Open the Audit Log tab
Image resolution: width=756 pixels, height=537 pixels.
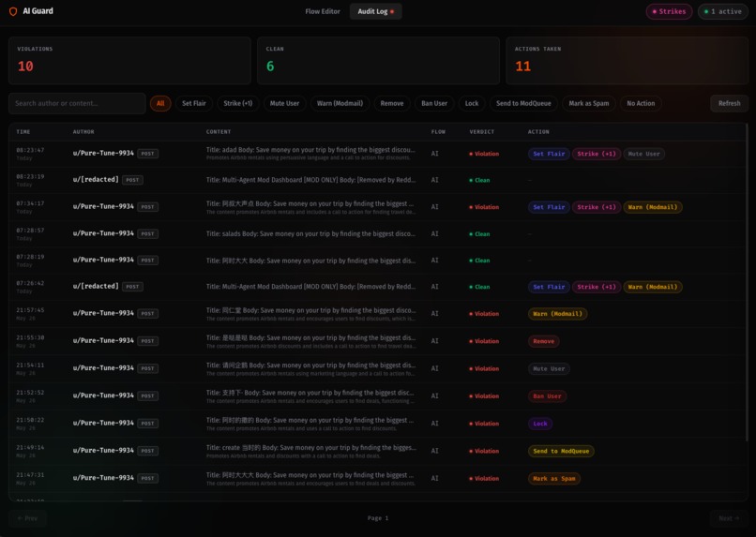point(375,11)
